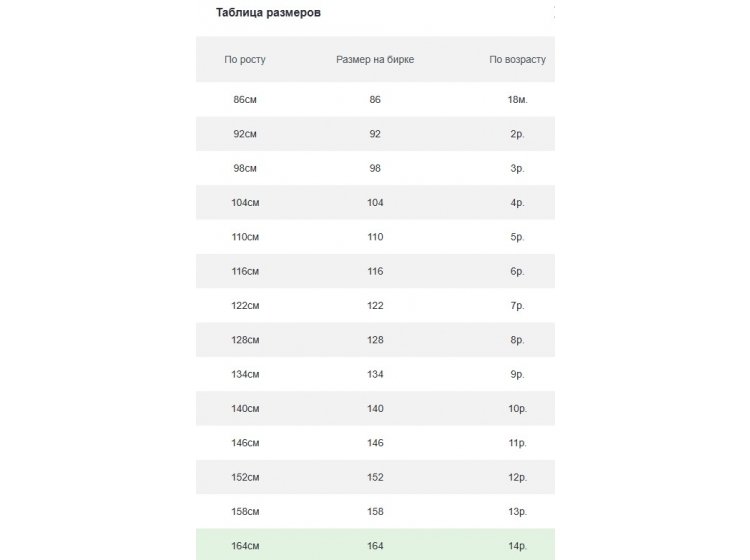Click the 158см height cell
The image size is (750, 560).
pyautogui.click(x=245, y=511)
